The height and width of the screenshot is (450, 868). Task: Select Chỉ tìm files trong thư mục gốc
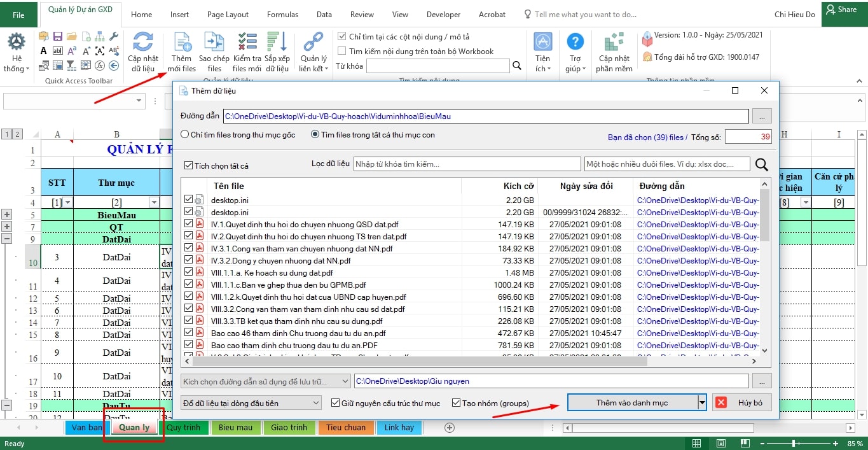click(x=185, y=135)
